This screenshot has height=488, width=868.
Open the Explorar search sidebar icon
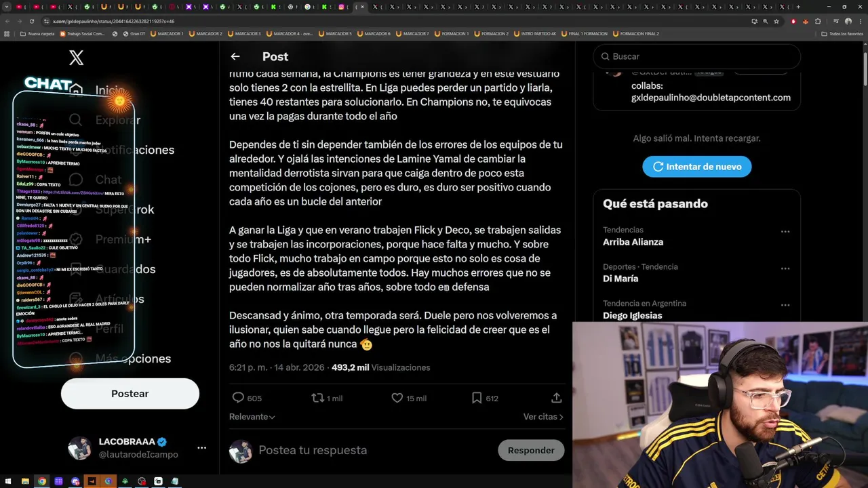(76, 120)
